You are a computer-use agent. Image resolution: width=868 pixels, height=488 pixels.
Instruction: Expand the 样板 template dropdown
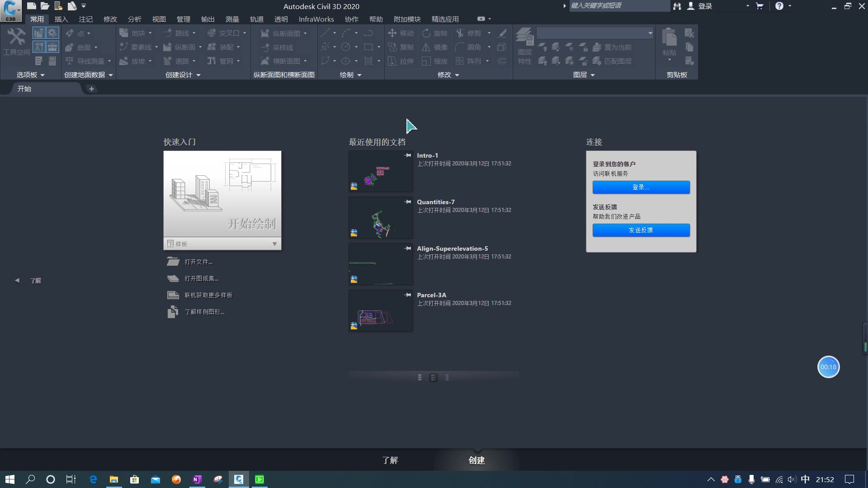click(274, 244)
